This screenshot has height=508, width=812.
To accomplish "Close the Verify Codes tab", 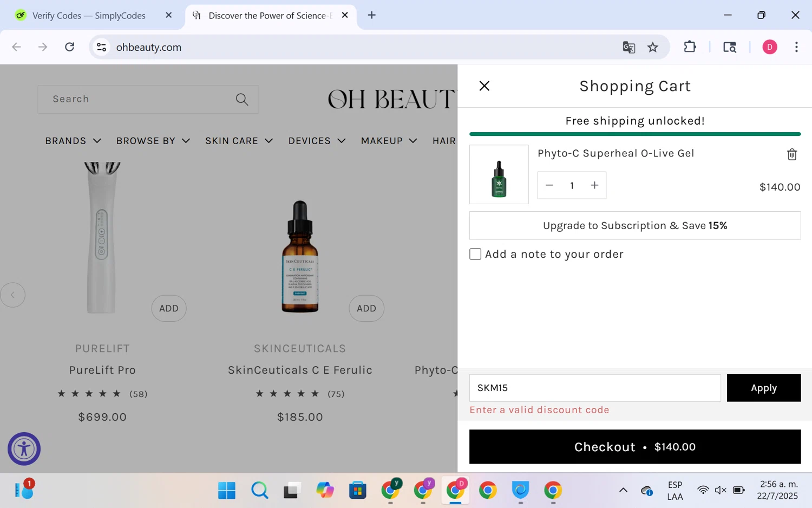I will pyautogui.click(x=168, y=15).
